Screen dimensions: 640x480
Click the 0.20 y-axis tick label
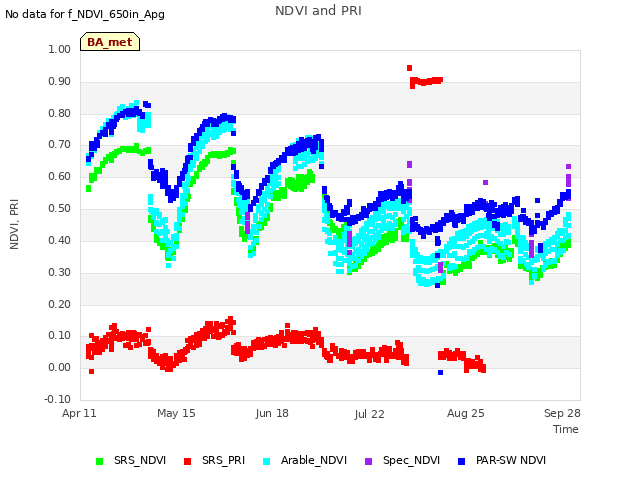click(x=60, y=304)
